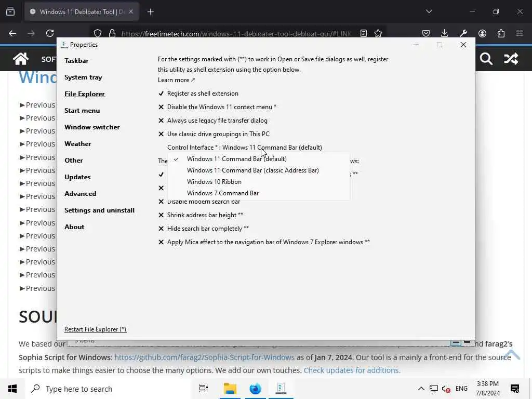Click Check updates for additions link
The height and width of the screenshot is (399, 532).
pyautogui.click(x=352, y=370)
